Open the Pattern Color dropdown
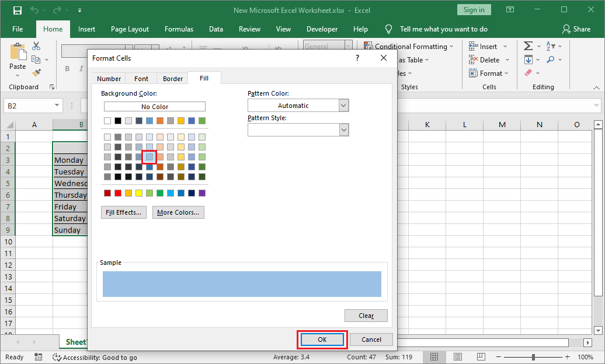Viewport: 605px width, 364px height. [x=345, y=105]
